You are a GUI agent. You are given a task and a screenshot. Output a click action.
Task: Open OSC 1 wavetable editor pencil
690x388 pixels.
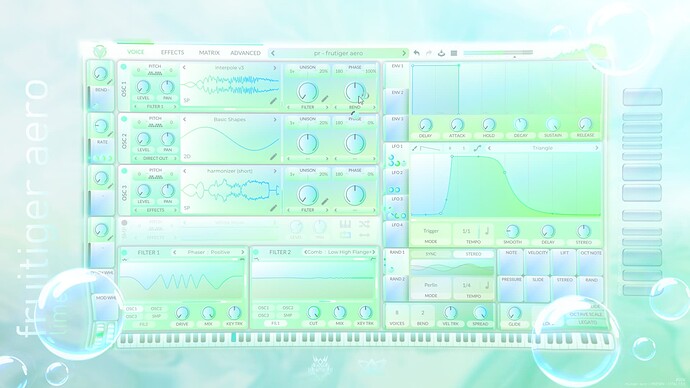point(273,101)
